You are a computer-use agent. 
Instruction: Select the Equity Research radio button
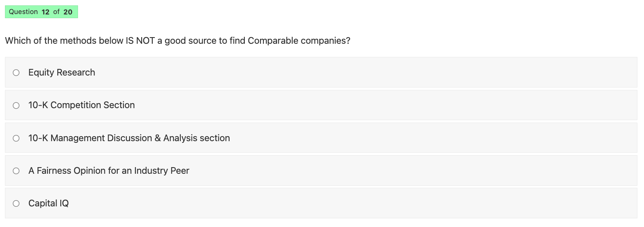coord(16,73)
